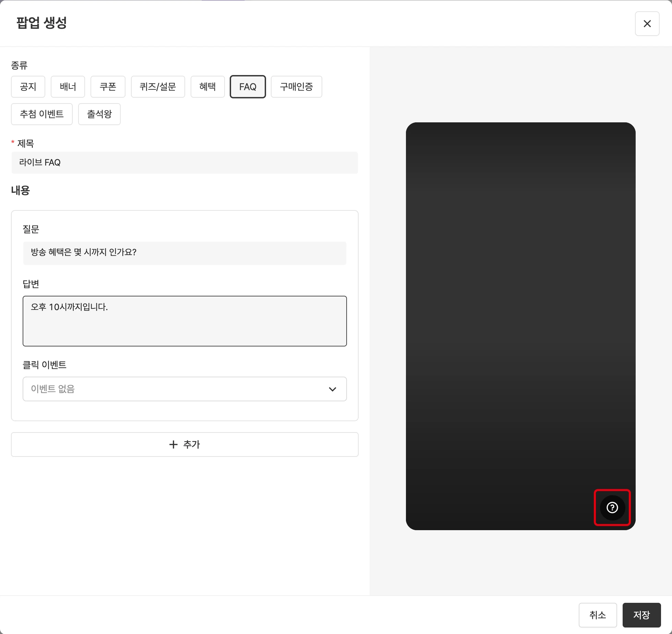The image size is (672, 634).
Task: Select the 출석왕 popup type
Action: click(99, 114)
